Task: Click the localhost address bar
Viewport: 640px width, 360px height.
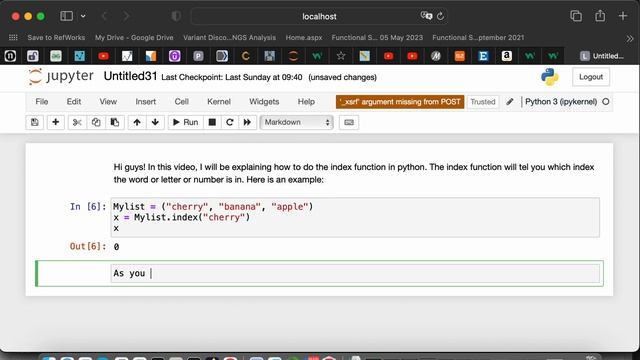Action: coord(319,16)
